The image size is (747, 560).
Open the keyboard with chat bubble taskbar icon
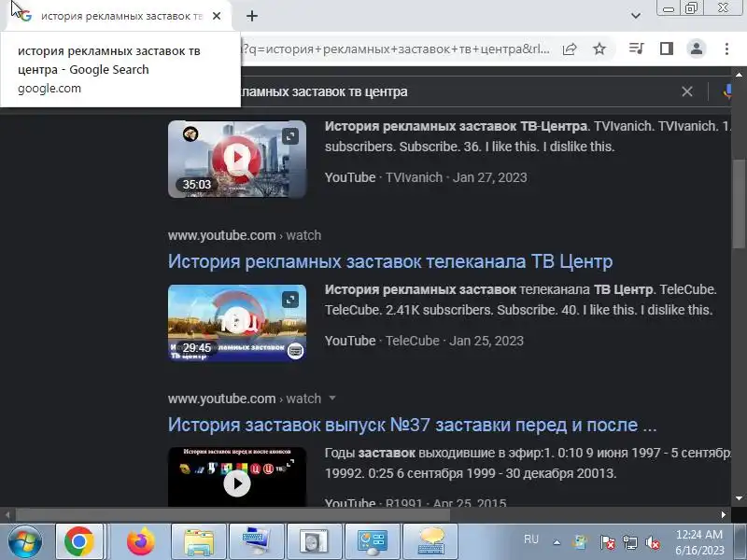pos(430,541)
